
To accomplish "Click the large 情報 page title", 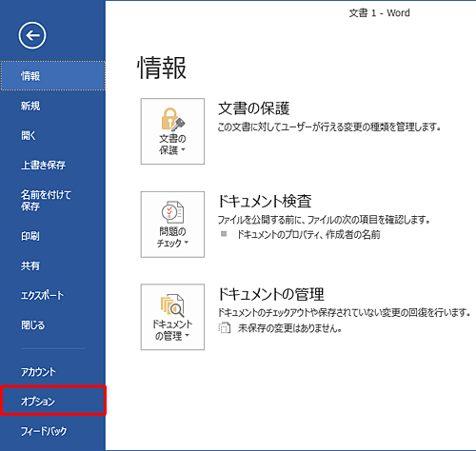I will [162, 68].
